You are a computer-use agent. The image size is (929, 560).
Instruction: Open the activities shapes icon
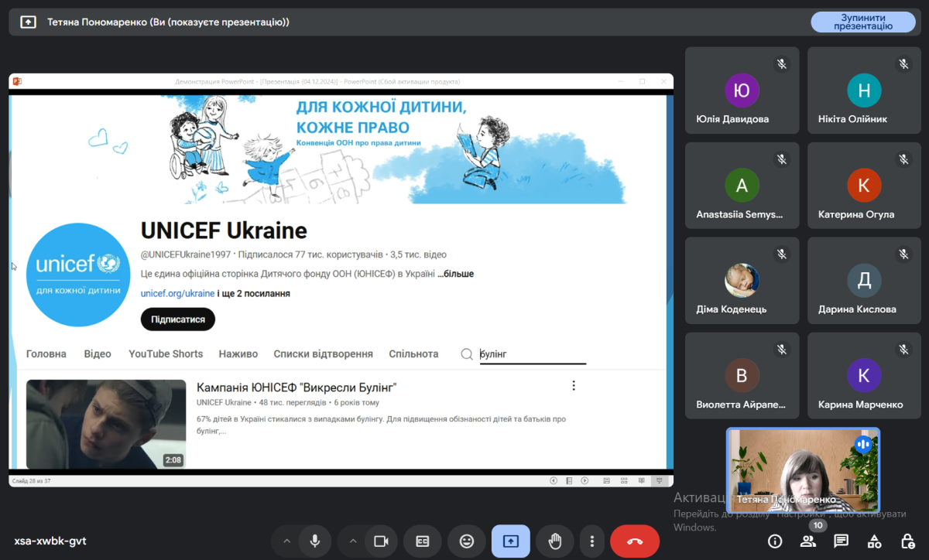(874, 541)
